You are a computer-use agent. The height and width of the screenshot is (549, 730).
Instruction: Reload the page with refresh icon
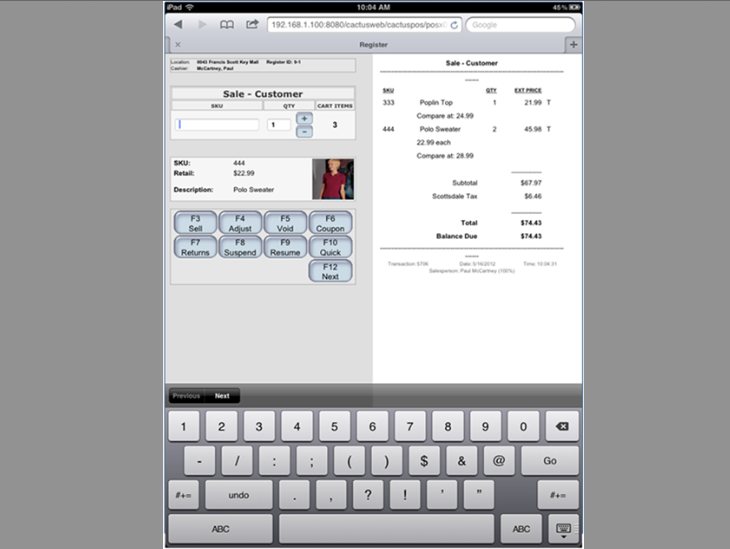tap(455, 24)
